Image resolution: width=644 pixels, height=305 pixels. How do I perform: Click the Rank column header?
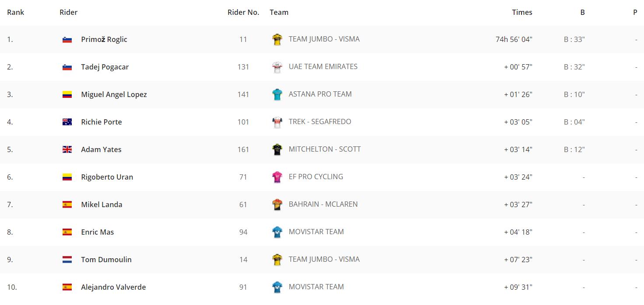[16, 12]
